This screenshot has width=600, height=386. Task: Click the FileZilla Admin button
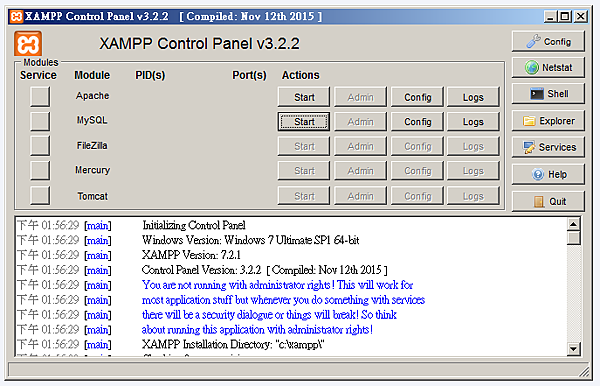[360, 146]
